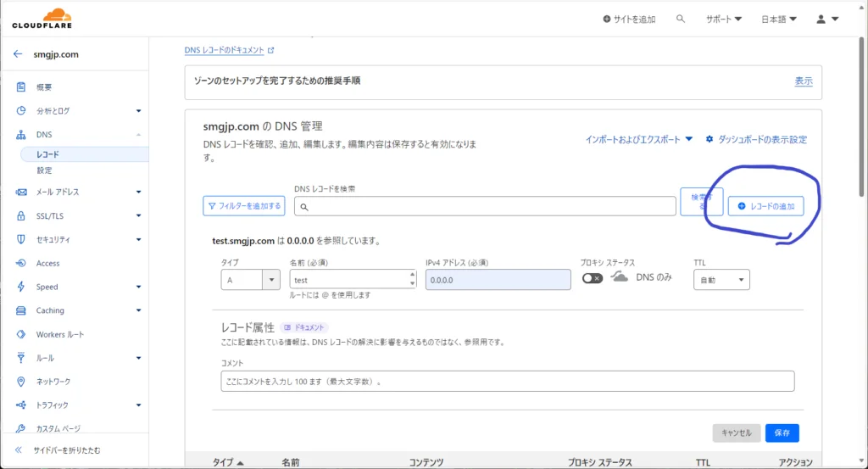Click the Workers ルート icon
868x469 pixels.
[x=21, y=334]
